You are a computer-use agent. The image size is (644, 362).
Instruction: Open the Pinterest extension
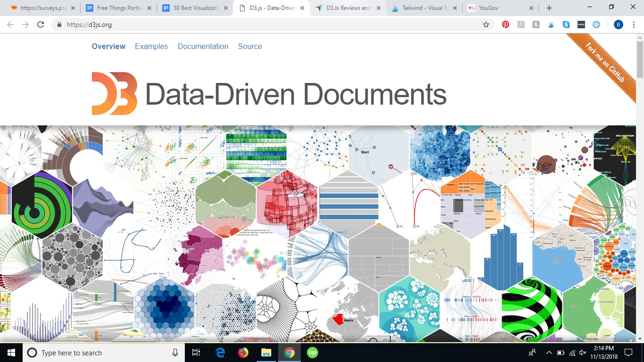click(x=505, y=25)
